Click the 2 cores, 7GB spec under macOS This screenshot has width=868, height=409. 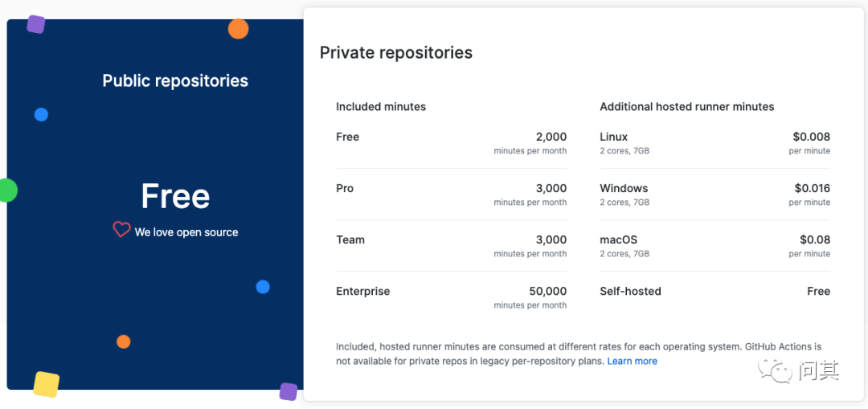pos(625,254)
